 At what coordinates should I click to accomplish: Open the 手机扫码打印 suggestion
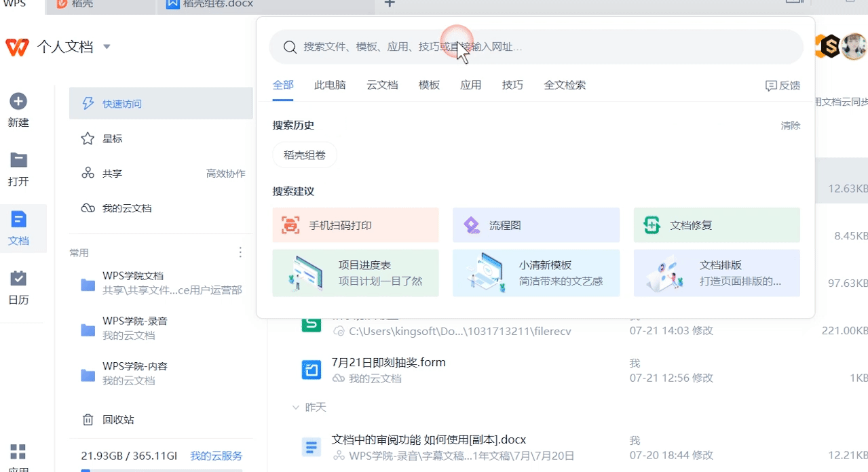coord(356,225)
